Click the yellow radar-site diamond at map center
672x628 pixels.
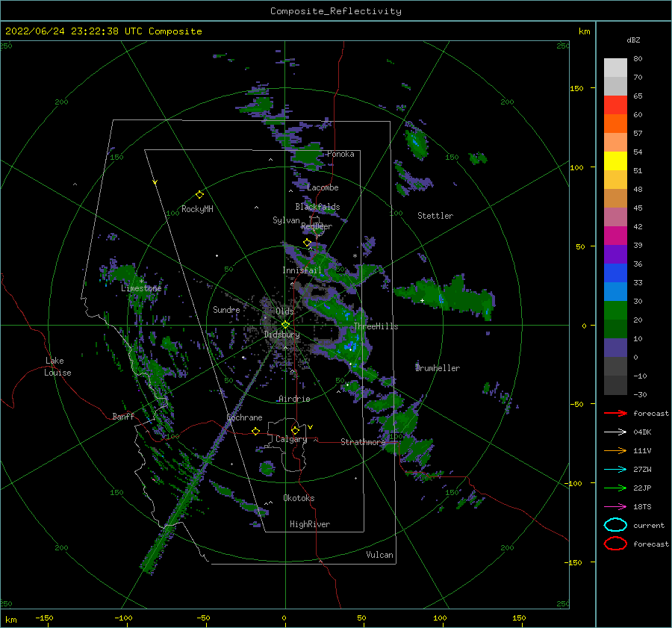click(x=285, y=325)
